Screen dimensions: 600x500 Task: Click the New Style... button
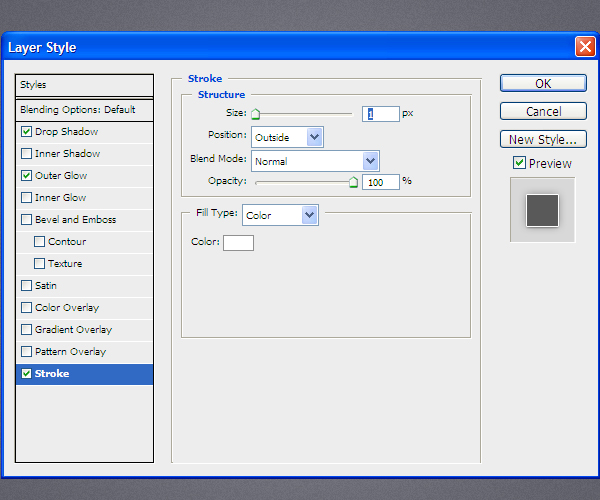pyautogui.click(x=543, y=139)
